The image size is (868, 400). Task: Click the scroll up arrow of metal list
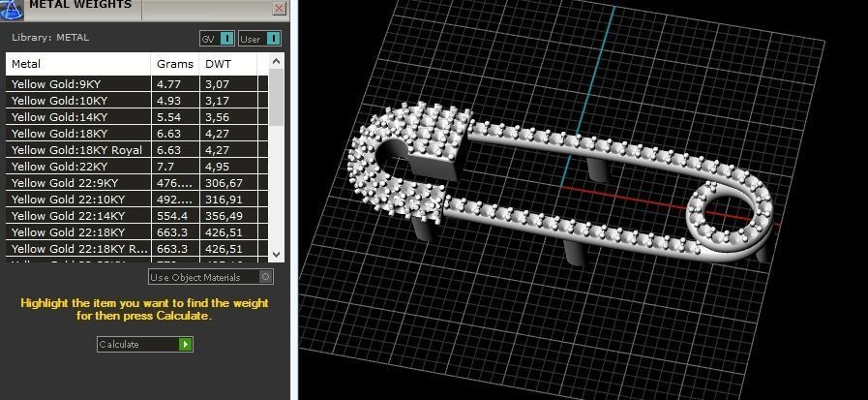click(x=277, y=61)
